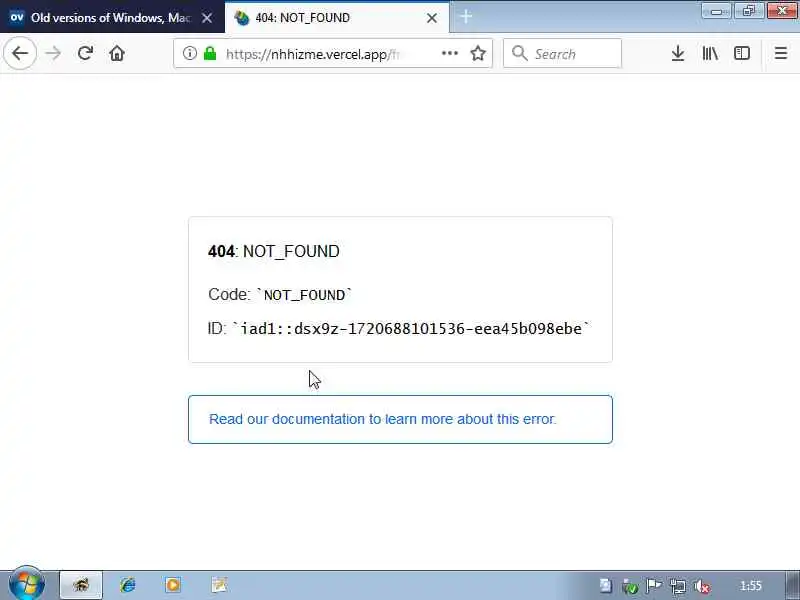Click the forward navigation arrow
The width and height of the screenshot is (800, 600).
point(53,53)
